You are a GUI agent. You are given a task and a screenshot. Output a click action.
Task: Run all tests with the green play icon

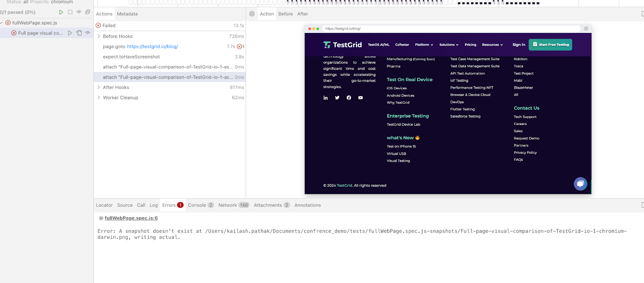(x=61, y=12)
